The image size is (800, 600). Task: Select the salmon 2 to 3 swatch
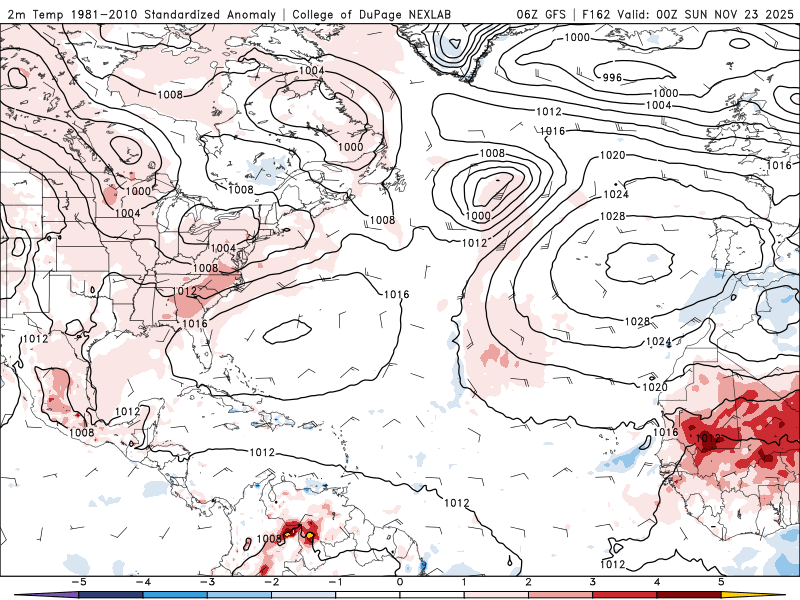tap(561, 595)
